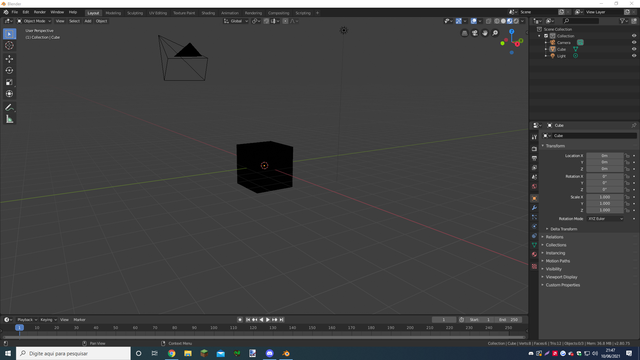Open Object Constraints properties tab

pos(534,236)
